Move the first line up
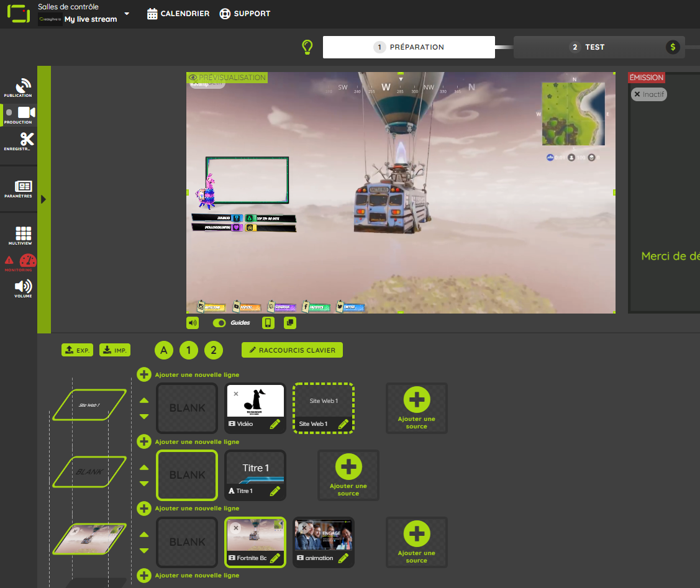 point(143,400)
